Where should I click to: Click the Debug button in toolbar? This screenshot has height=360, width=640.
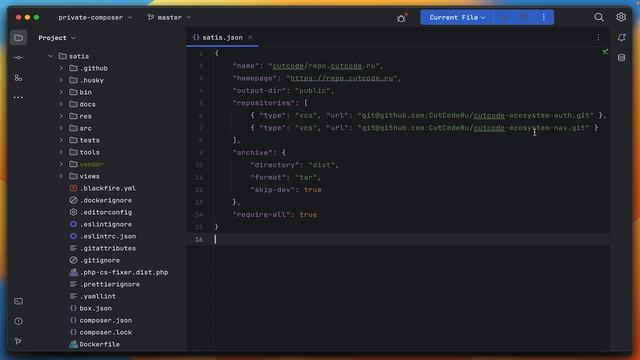tap(524, 17)
